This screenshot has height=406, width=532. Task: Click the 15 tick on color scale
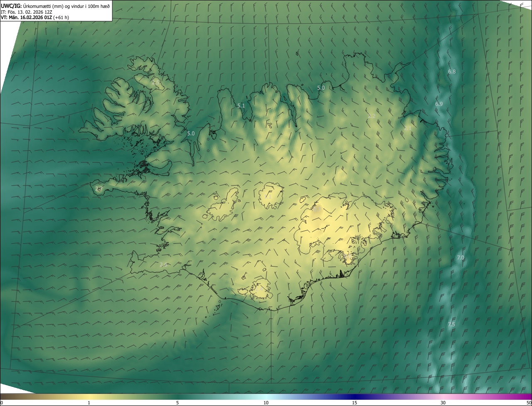(x=355, y=403)
